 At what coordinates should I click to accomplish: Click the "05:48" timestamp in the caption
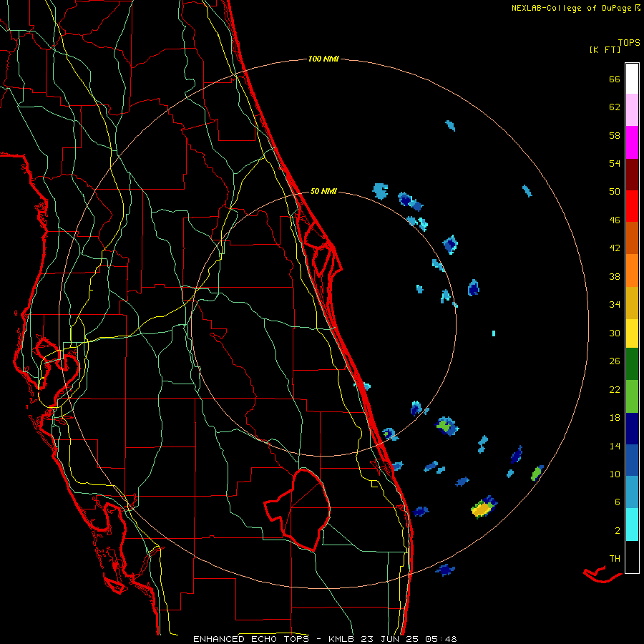441,639
